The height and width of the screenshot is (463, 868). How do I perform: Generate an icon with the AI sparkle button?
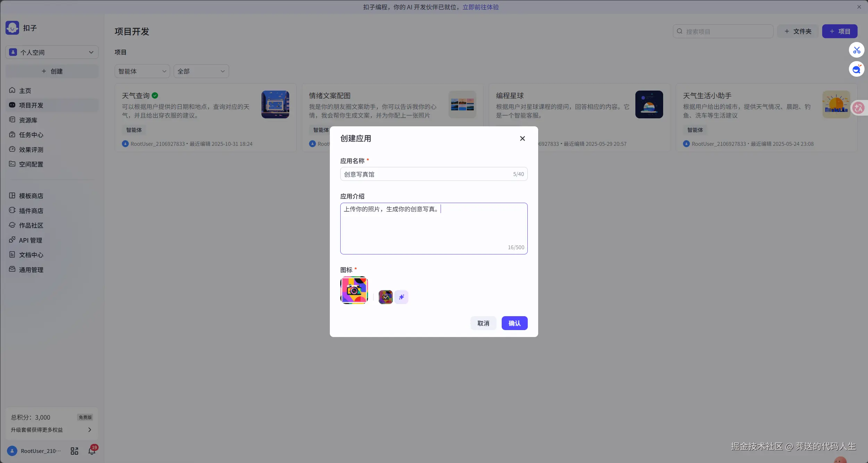click(401, 297)
